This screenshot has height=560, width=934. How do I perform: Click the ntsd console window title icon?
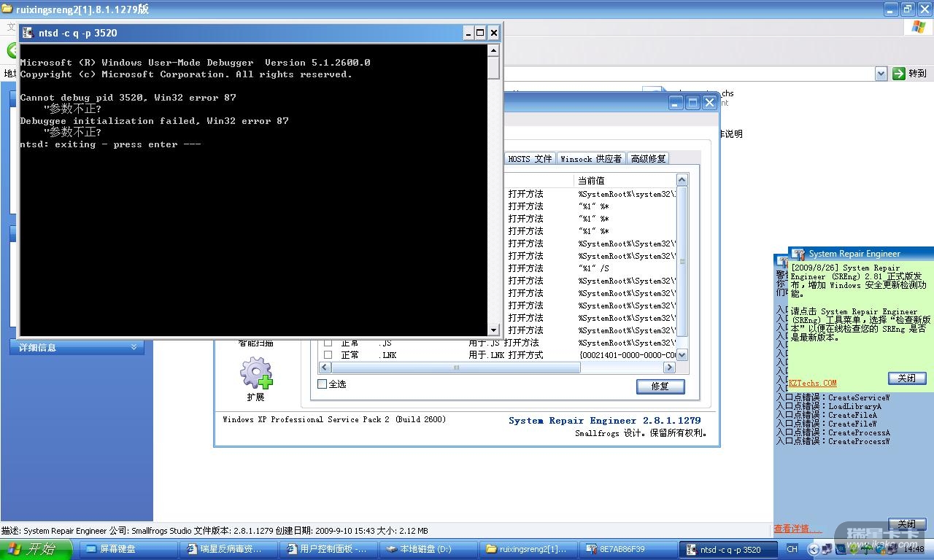[x=28, y=33]
